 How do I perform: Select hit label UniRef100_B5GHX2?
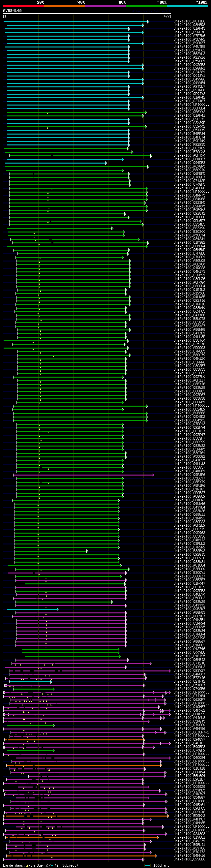(x=189, y=816)
